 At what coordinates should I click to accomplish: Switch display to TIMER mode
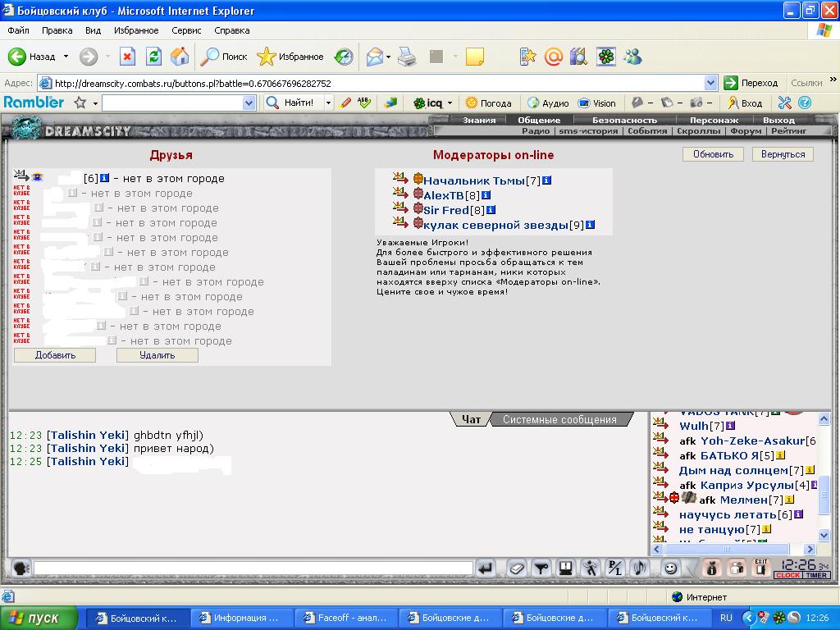[x=816, y=575]
